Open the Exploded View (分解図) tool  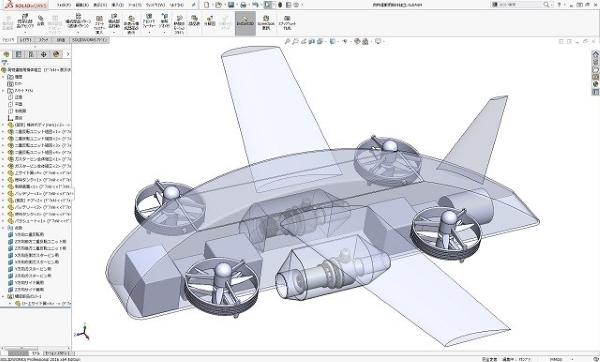coord(210,21)
